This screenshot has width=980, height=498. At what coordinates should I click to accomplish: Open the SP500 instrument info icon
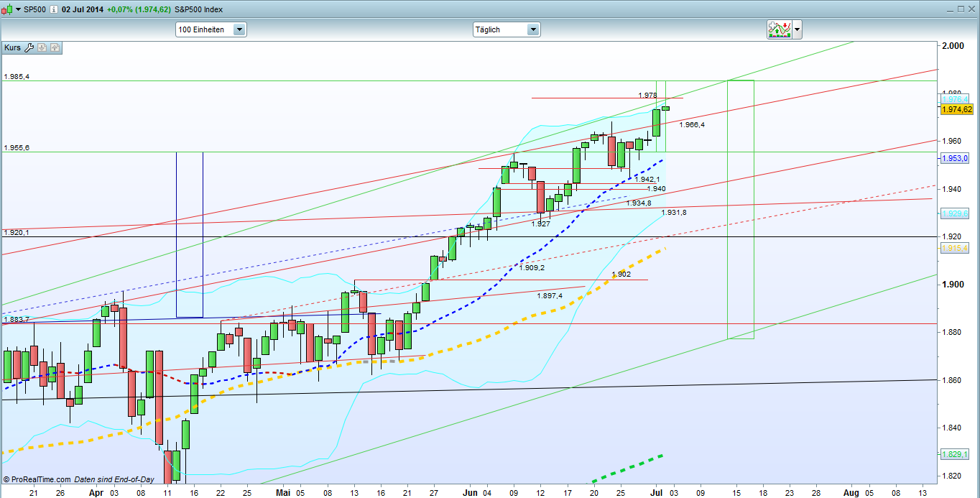tap(55, 9)
